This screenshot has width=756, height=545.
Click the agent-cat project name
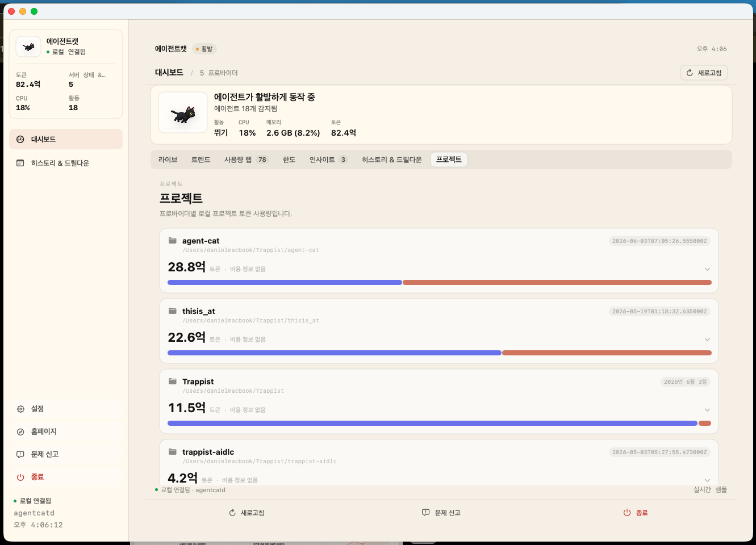click(201, 241)
